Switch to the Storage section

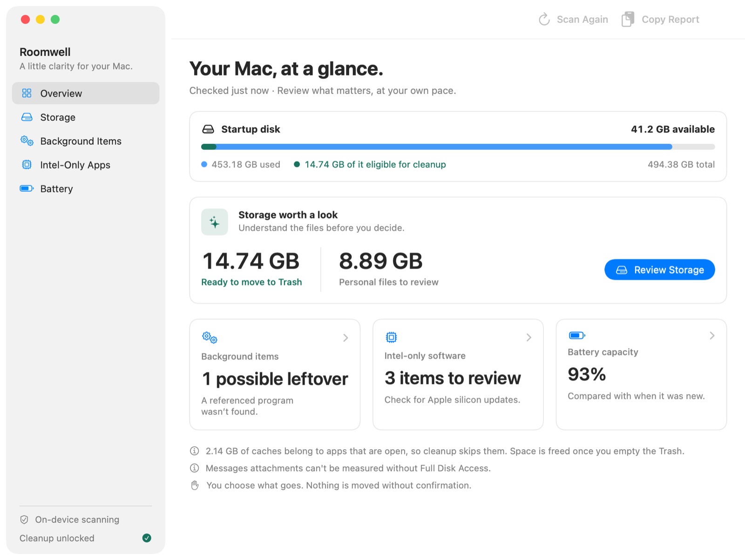(86, 117)
